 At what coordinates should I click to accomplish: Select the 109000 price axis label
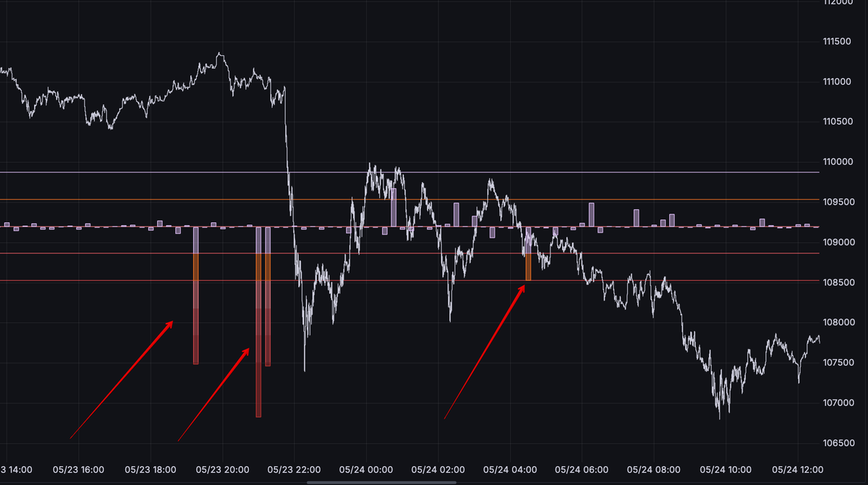click(837, 242)
